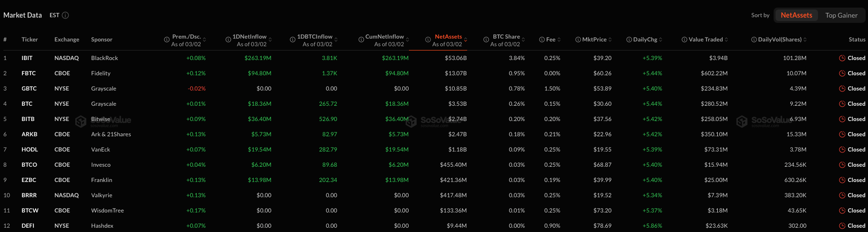Sort by Value Traded arrows
This screenshot has width=868, height=232.
coord(726,40)
